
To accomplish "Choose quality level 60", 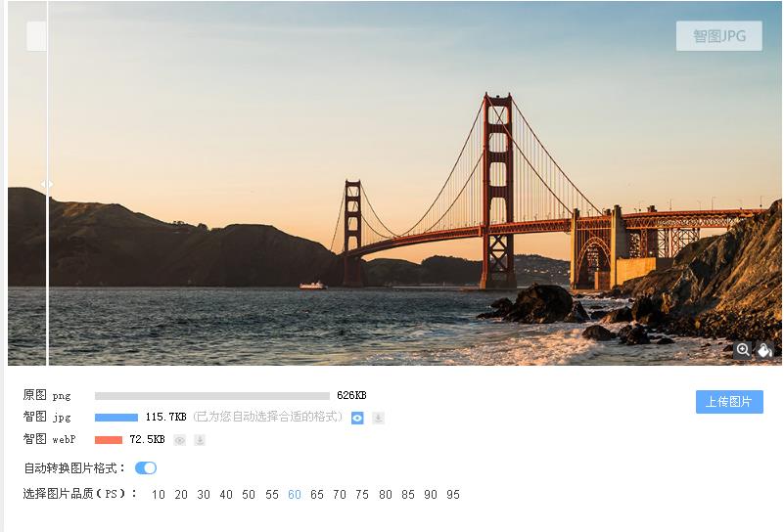I will pos(294,495).
